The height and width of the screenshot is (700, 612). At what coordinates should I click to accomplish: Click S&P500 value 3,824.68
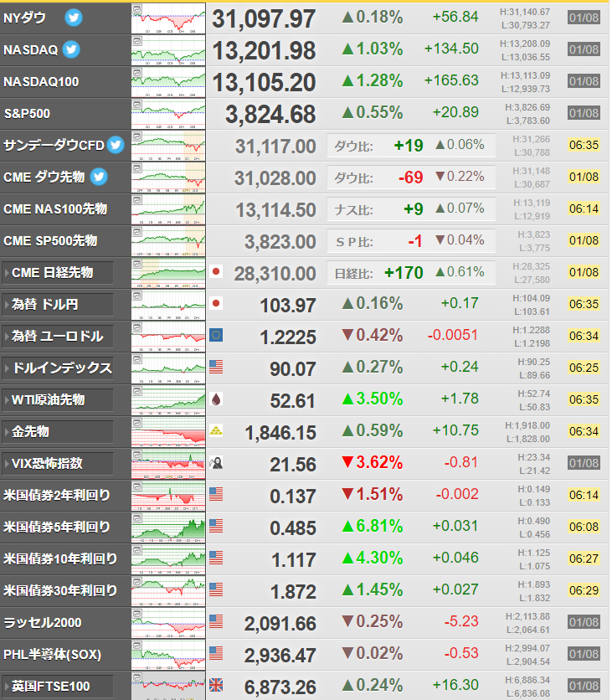(x=270, y=115)
